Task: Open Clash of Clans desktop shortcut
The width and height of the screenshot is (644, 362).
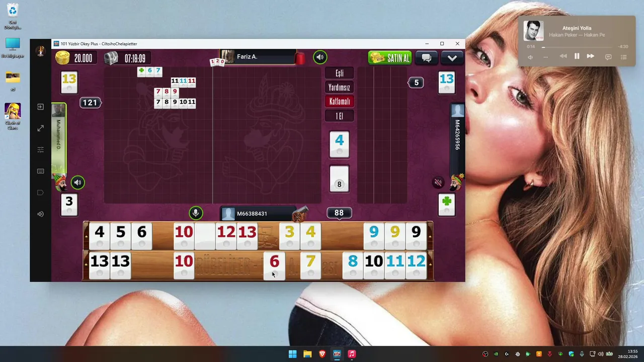Action: coord(13,116)
